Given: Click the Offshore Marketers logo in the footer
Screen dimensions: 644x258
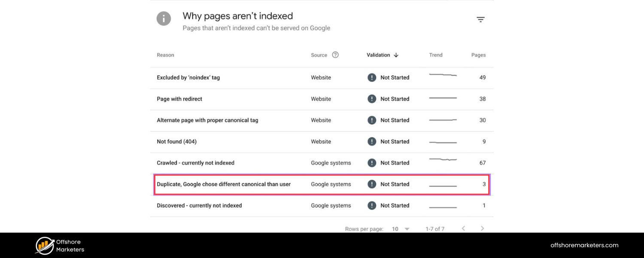Looking at the screenshot, I should tap(59, 245).
